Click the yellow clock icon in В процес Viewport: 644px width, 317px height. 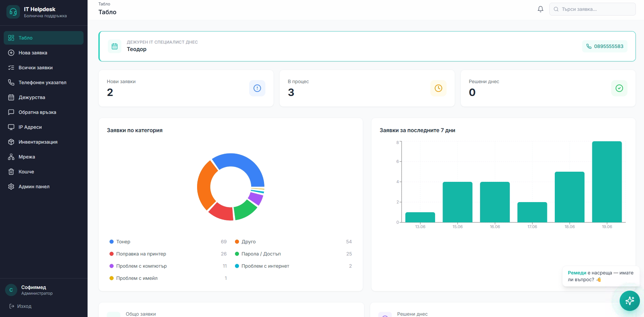click(x=438, y=88)
